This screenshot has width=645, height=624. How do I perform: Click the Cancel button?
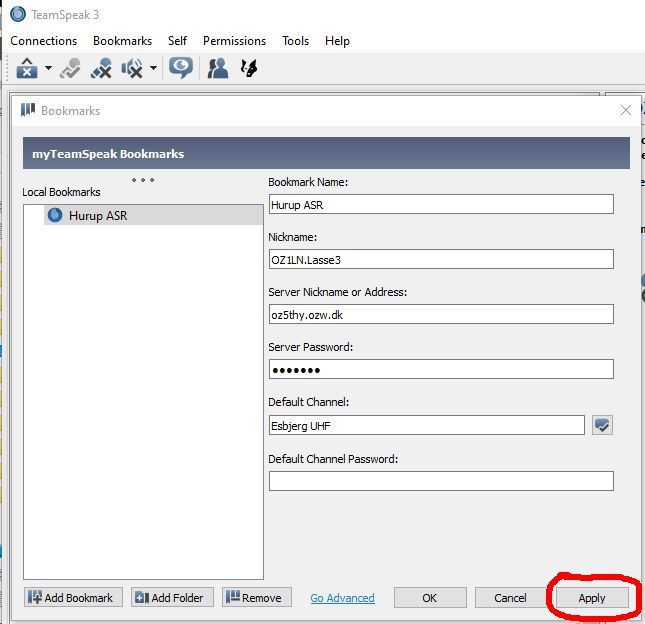(510, 597)
